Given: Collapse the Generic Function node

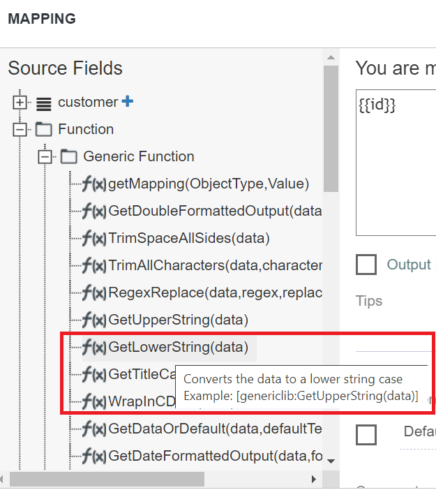Looking at the screenshot, I should (x=45, y=157).
